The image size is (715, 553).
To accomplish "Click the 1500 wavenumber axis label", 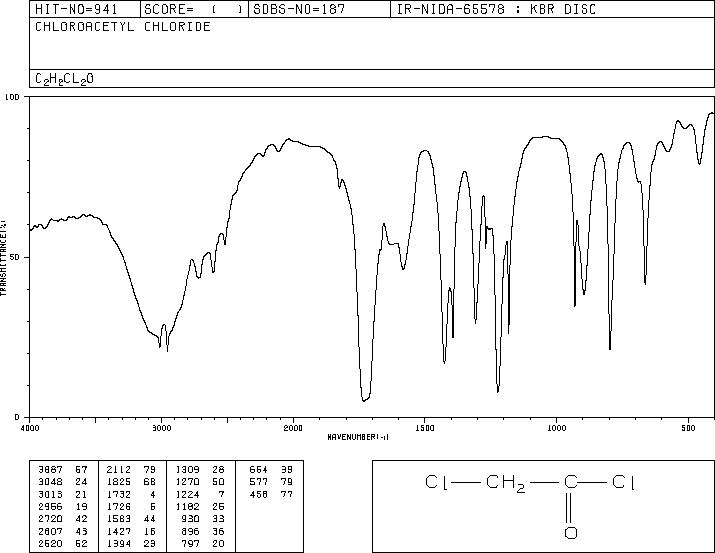I will (x=425, y=428).
